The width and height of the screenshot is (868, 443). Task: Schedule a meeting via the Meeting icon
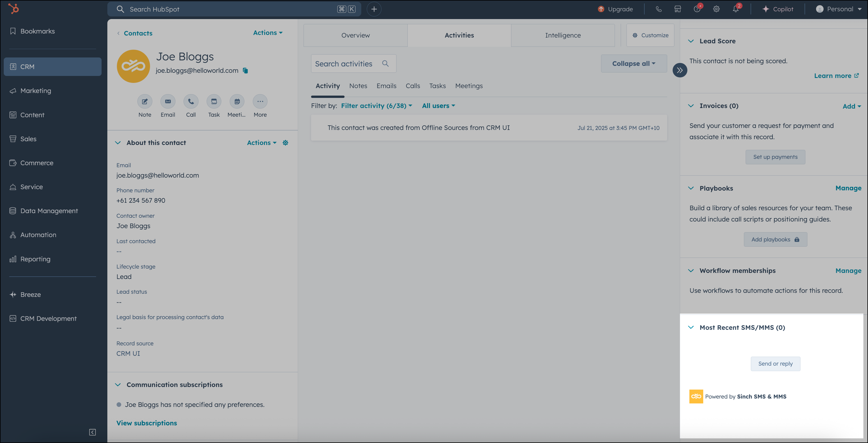[x=237, y=101]
